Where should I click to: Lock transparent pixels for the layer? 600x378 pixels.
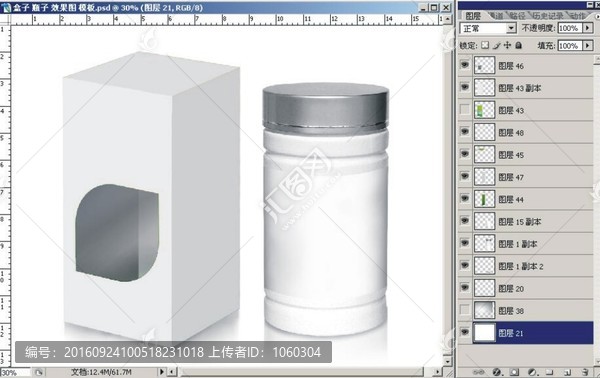coord(485,45)
